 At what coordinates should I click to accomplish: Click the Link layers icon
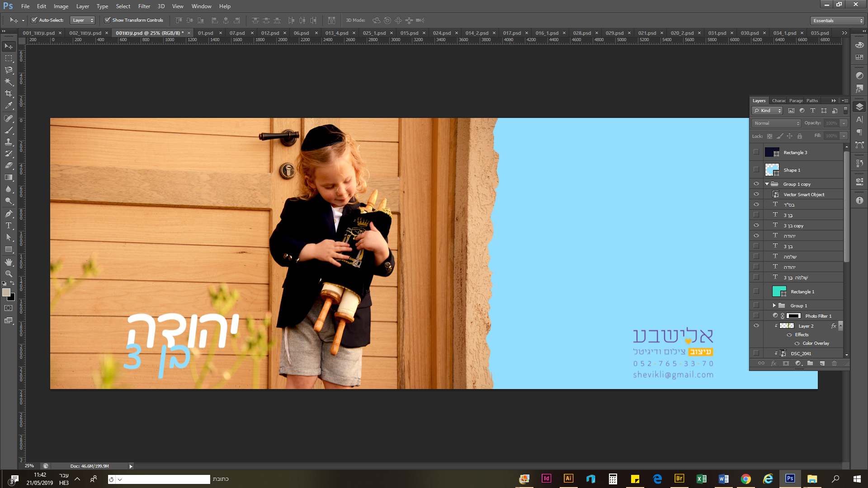762,363
